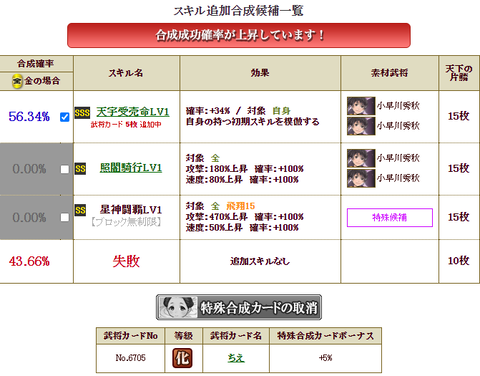Open the ちえ card link

pos(236,358)
